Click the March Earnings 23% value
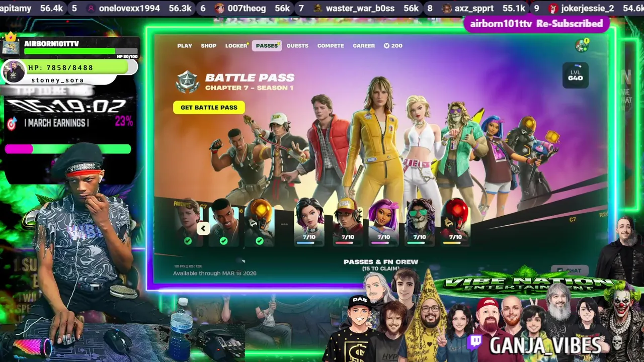 (x=124, y=121)
